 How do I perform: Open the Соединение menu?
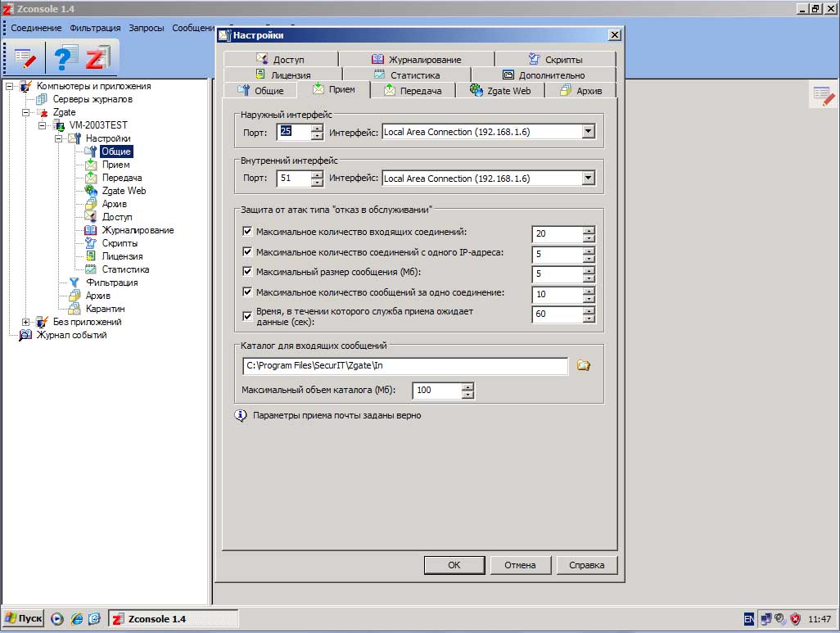(x=36, y=28)
